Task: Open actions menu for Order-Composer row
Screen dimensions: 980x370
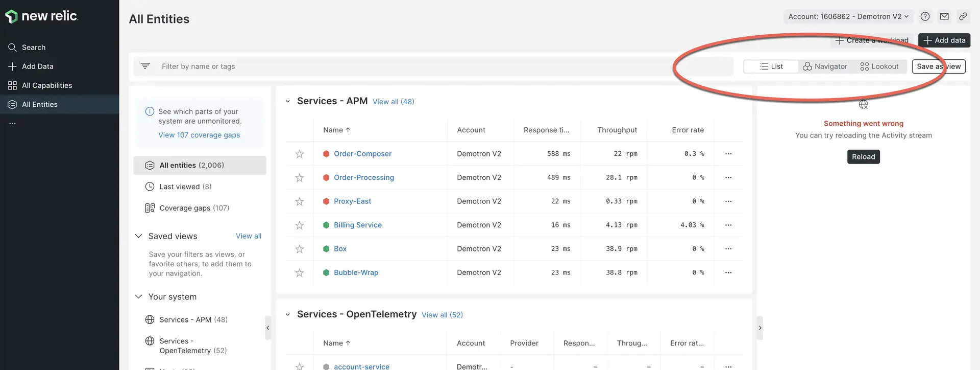Action: click(x=728, y=154)
